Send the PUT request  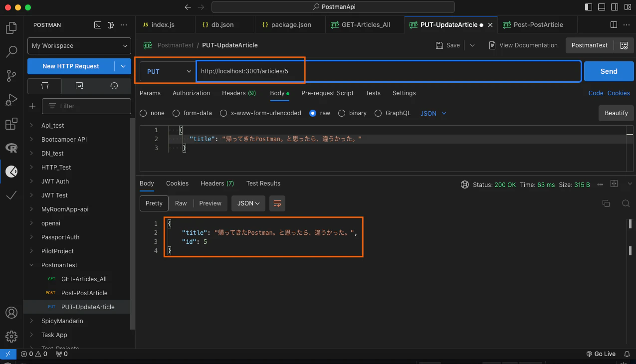coord(609,71)
